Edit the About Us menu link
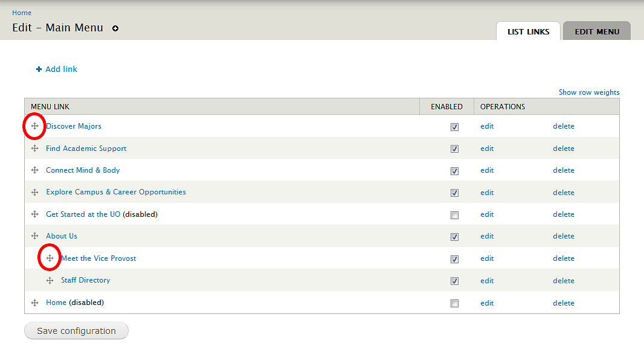The image size is (644, 349). point(487,236)
